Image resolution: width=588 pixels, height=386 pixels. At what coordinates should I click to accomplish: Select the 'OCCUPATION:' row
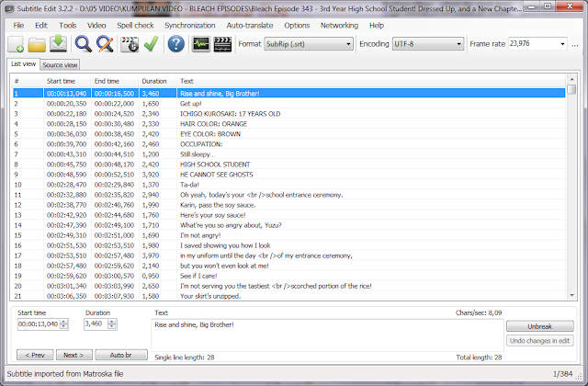(x=288, y=144)
